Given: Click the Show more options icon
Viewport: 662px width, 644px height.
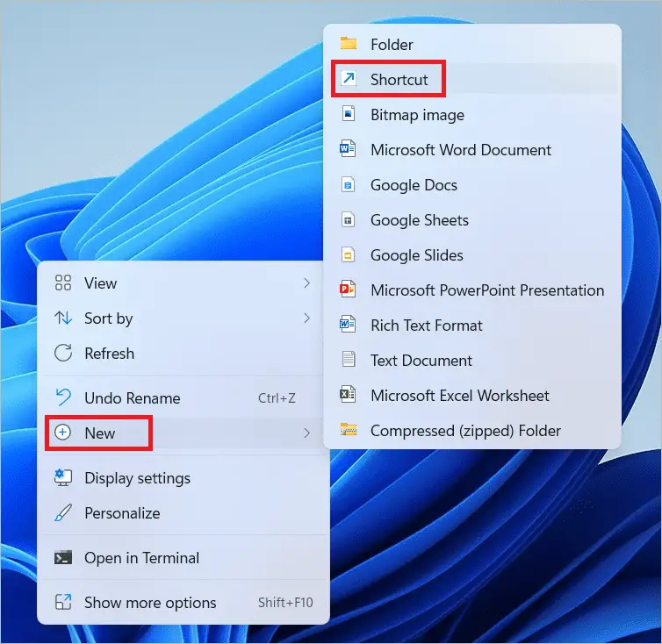Looking at the screenshot, I should [63, 602].
